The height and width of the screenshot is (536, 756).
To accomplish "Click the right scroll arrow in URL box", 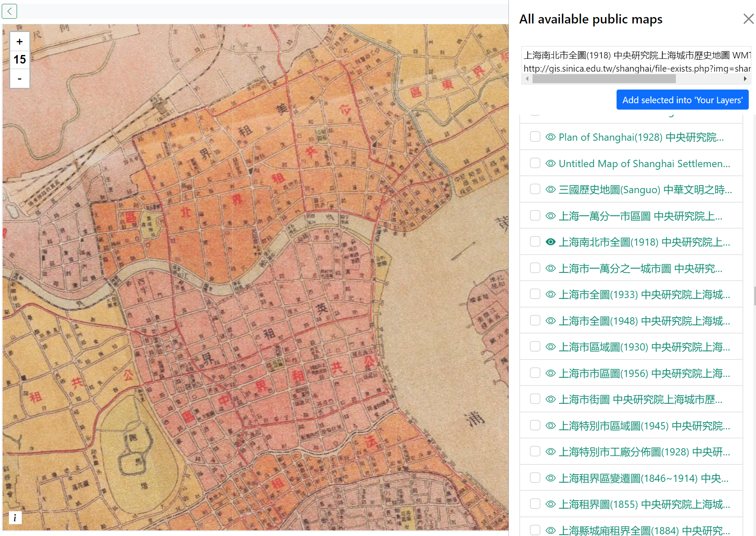I will click(x=745, y=78).
